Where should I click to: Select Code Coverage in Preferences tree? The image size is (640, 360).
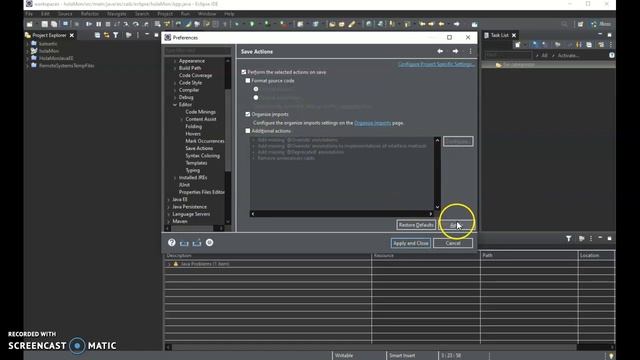coord(195,76)
